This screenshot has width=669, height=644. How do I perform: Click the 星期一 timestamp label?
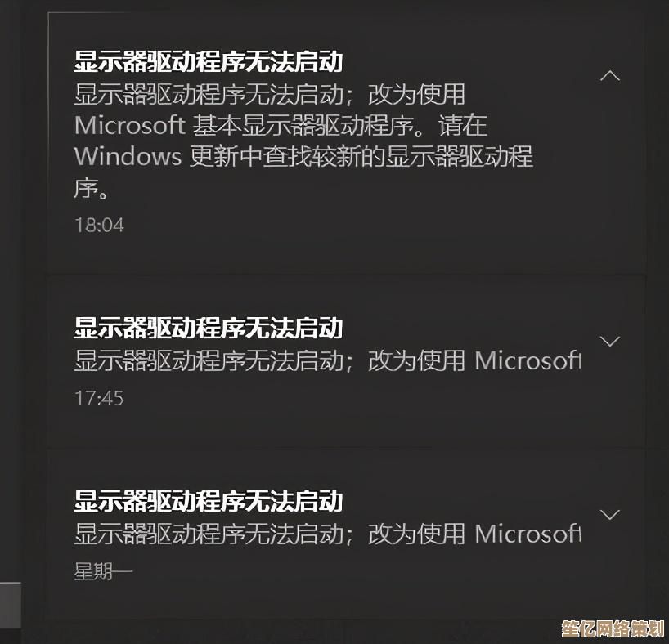click(103, 571)
